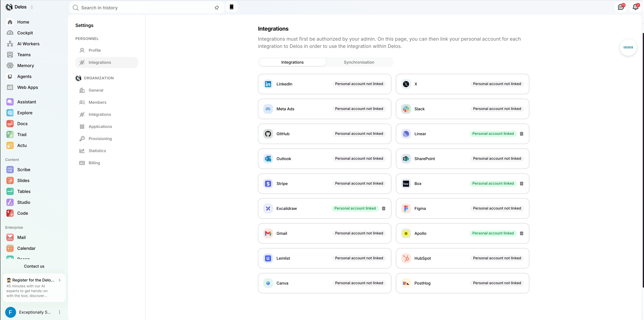Open the notifications bell icon

coord(636,7)
